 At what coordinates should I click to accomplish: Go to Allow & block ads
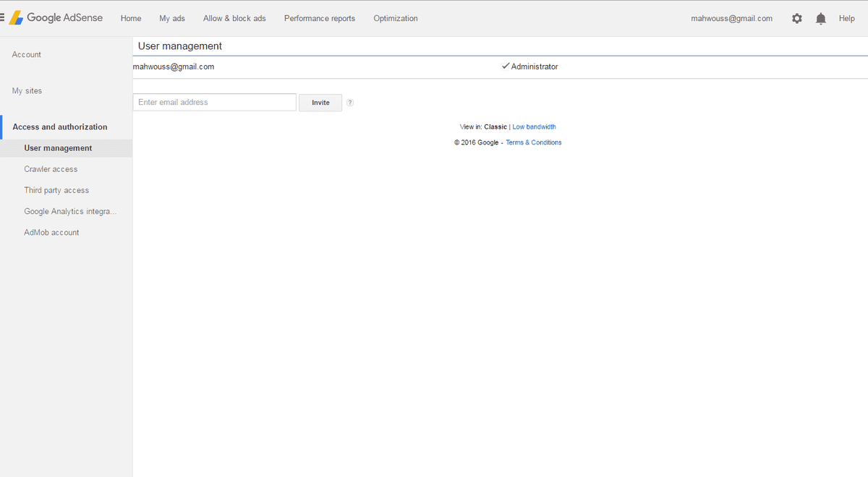pyautogui.click(x=234, y=19)
